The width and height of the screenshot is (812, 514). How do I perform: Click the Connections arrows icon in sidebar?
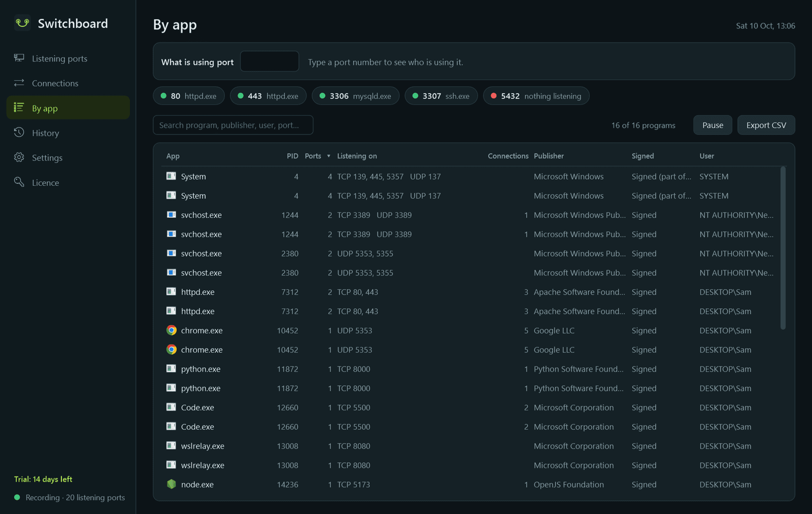pos(19,83)
